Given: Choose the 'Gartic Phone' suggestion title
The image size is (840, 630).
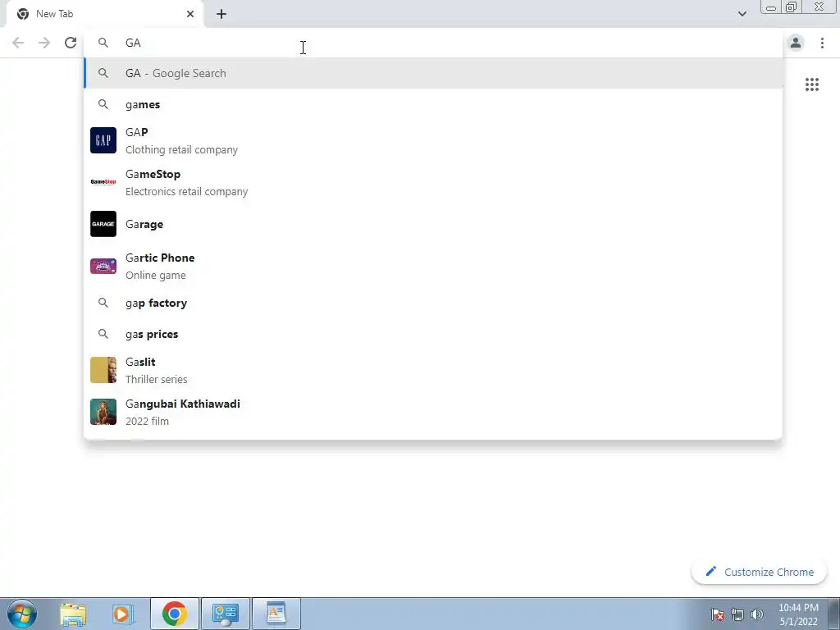Looking at the screenshot, I should (160, 258).
